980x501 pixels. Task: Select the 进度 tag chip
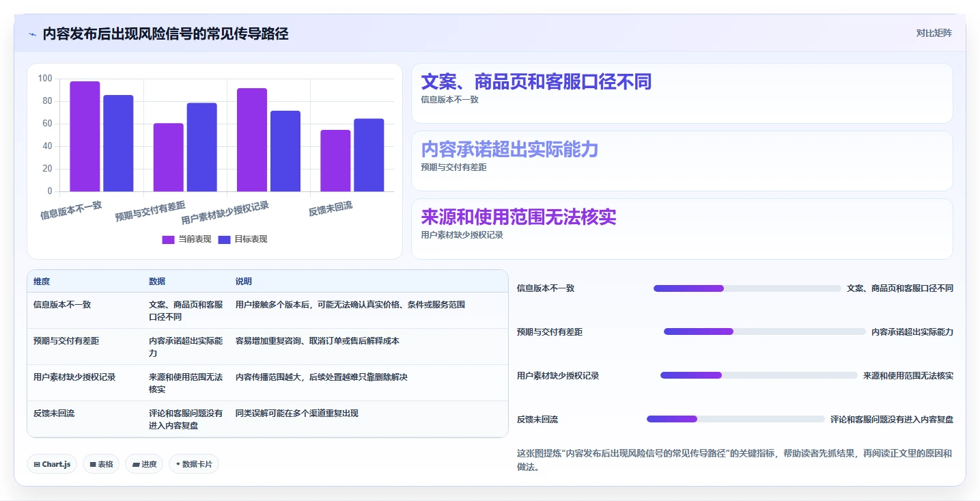(144, 464)
